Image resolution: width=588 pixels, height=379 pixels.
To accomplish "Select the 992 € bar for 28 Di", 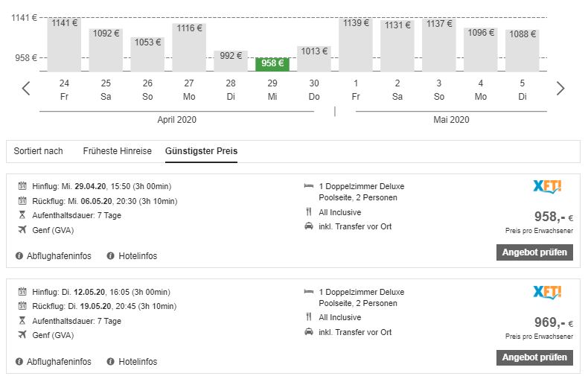I will 231,61.
